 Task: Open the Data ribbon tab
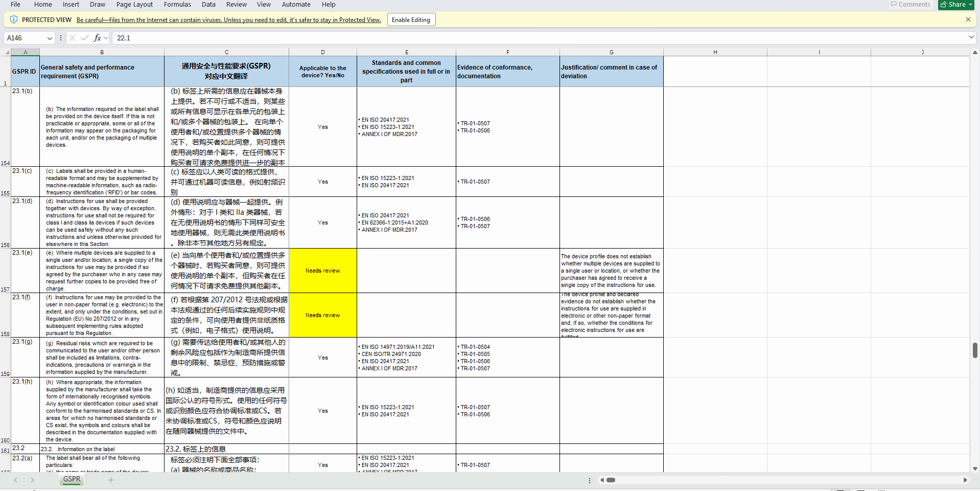208,5
